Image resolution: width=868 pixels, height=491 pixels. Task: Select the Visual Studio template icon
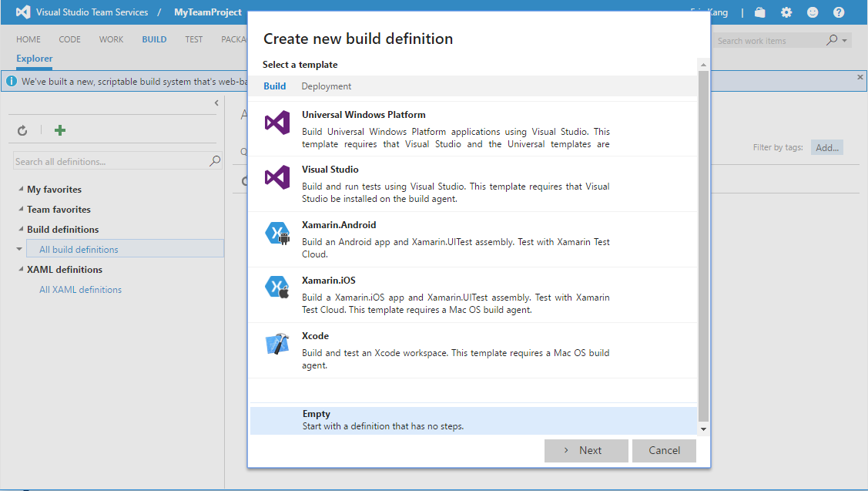(x=277, y=177)
